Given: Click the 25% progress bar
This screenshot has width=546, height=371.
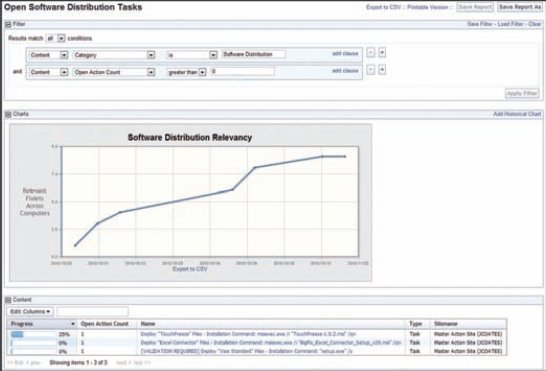Looking at the screenshot, I should pyautogui.click(x=34, y=334).
